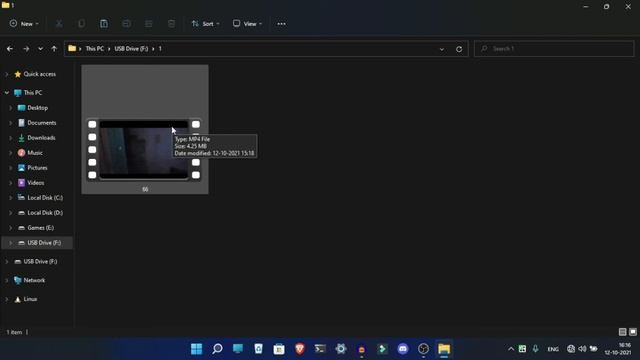640x360 pixels.
Task: Click the Rename icon in toolbar
Action: coord(127,24)
